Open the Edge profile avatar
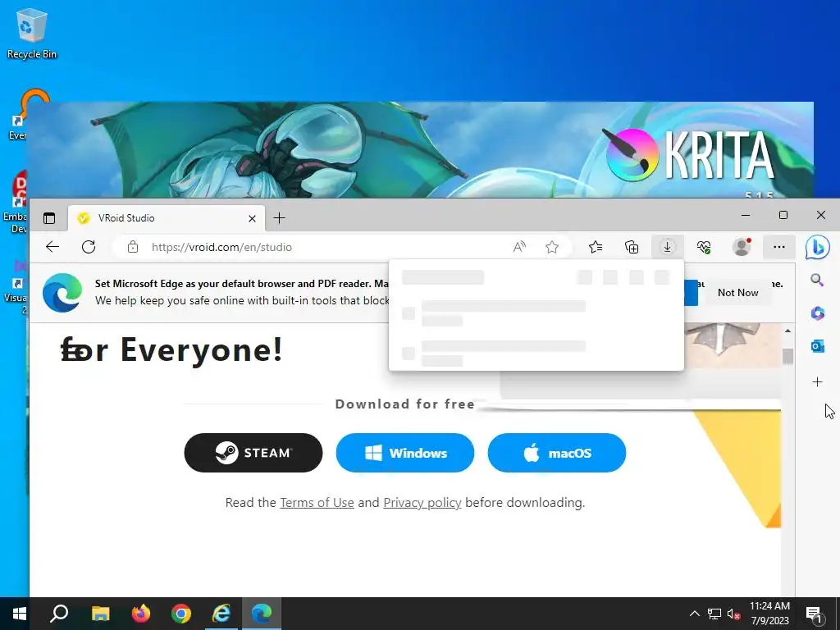Viewport: 840px width, 630px height. click(742, 247)
